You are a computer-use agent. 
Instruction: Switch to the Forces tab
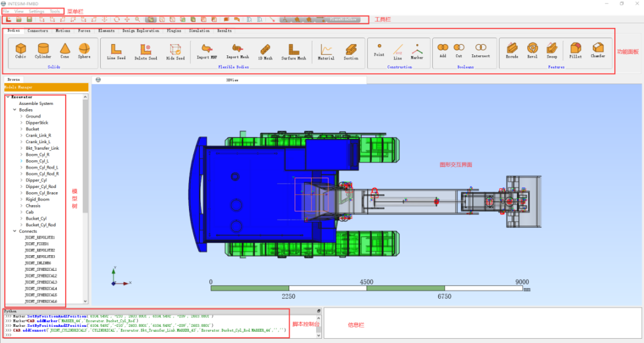(84, 31)
